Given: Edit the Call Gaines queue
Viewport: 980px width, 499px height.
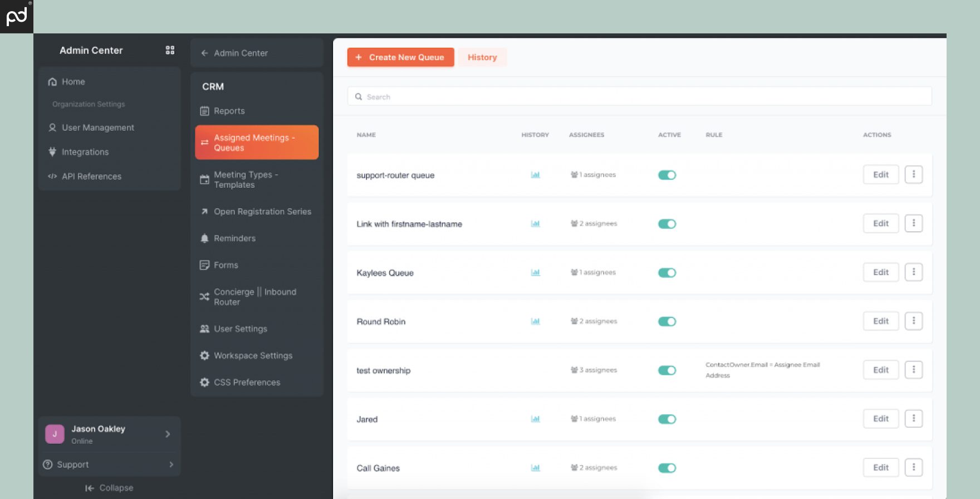Looking at the screenshot, I should 880,467.
